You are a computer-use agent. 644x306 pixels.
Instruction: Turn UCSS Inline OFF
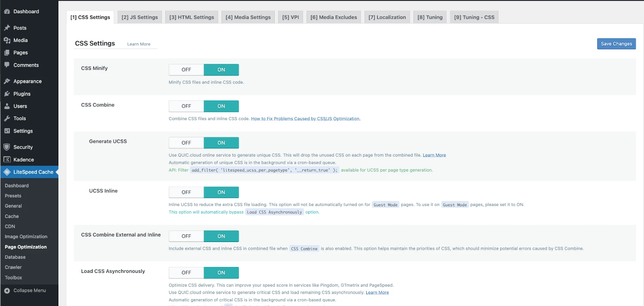(186, 192)
